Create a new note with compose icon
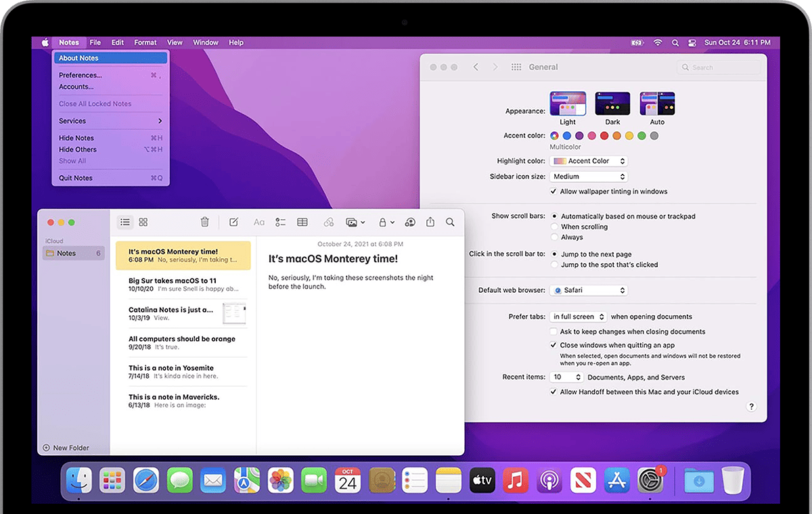 click(233, 222)
